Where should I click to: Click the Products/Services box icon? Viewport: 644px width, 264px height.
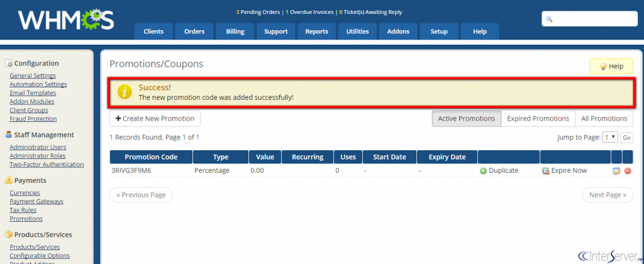tap(9, 234)
